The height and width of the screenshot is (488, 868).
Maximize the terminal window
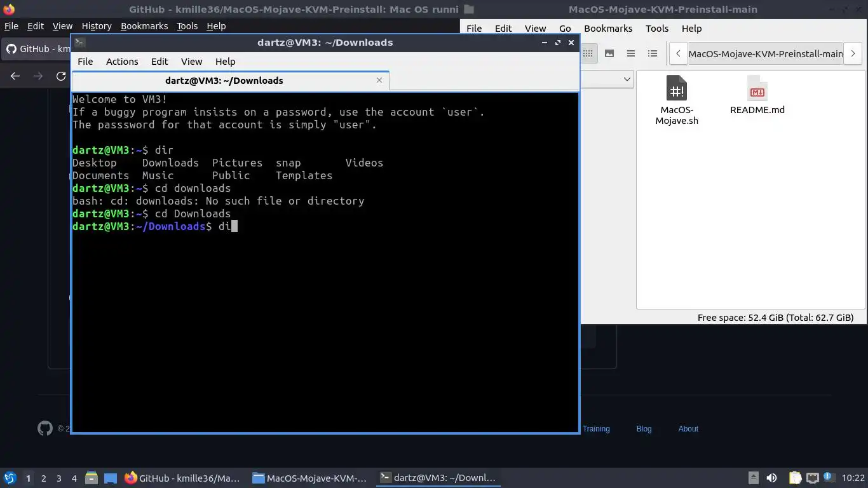coord(557,43)
